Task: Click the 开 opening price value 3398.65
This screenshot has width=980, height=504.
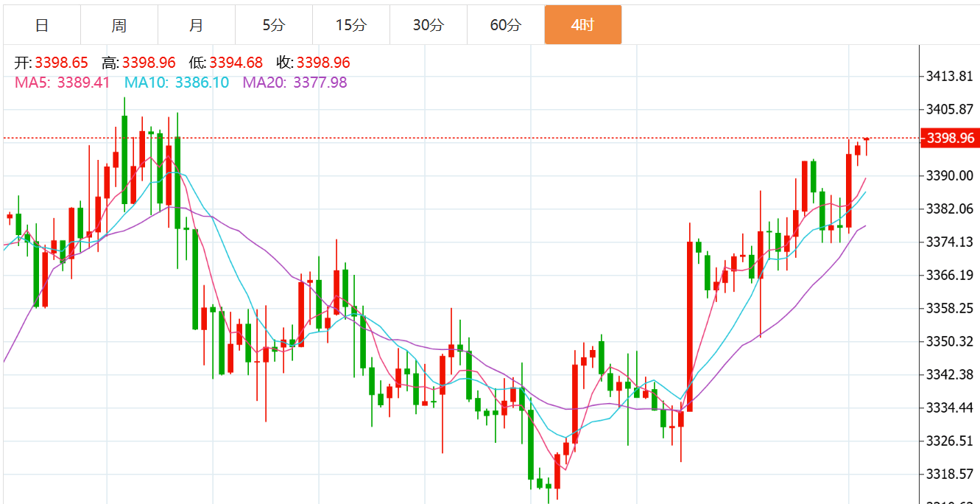Action: pos(60,63)
